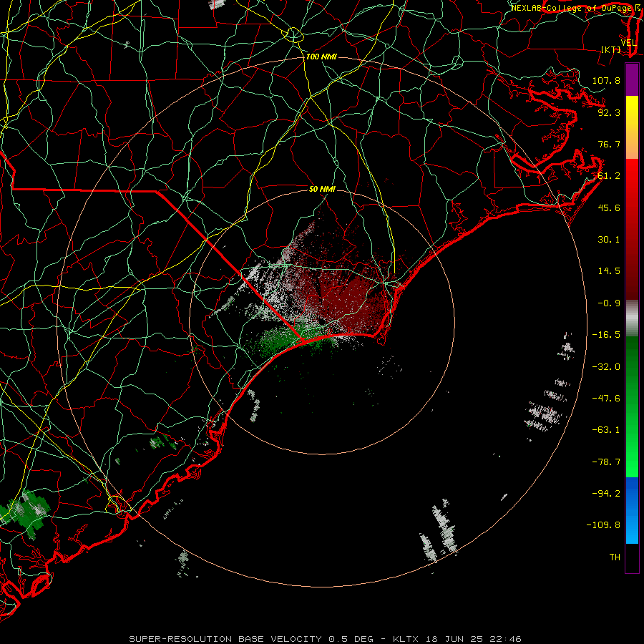
Task: Click the VEL legend title
Action: [628, 43]
